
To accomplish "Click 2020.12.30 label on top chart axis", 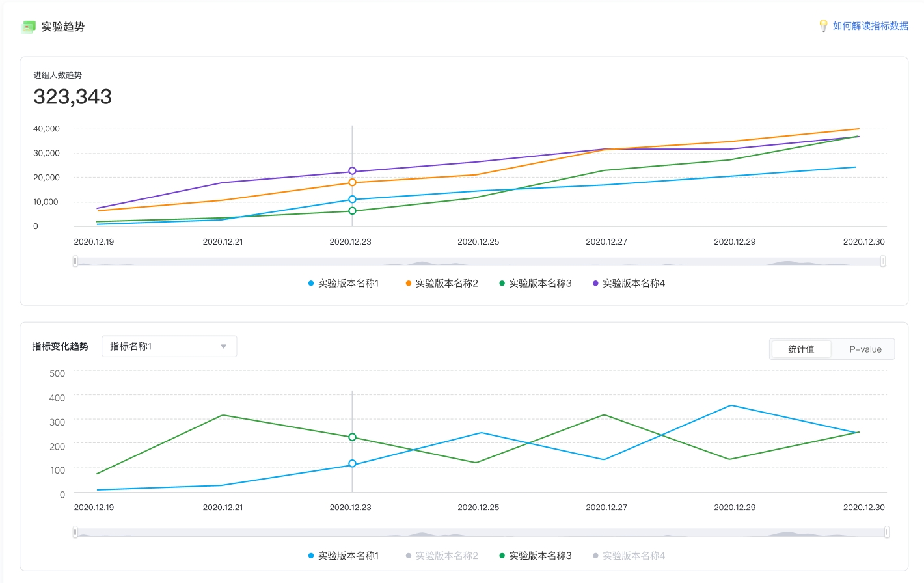I will tap(864, 241).
